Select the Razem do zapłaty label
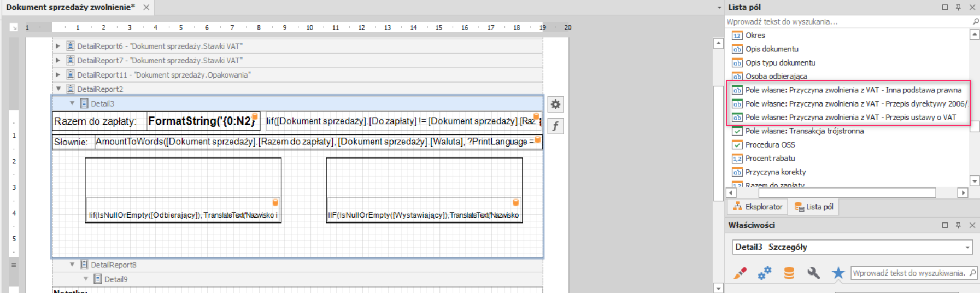 point(99,121)
